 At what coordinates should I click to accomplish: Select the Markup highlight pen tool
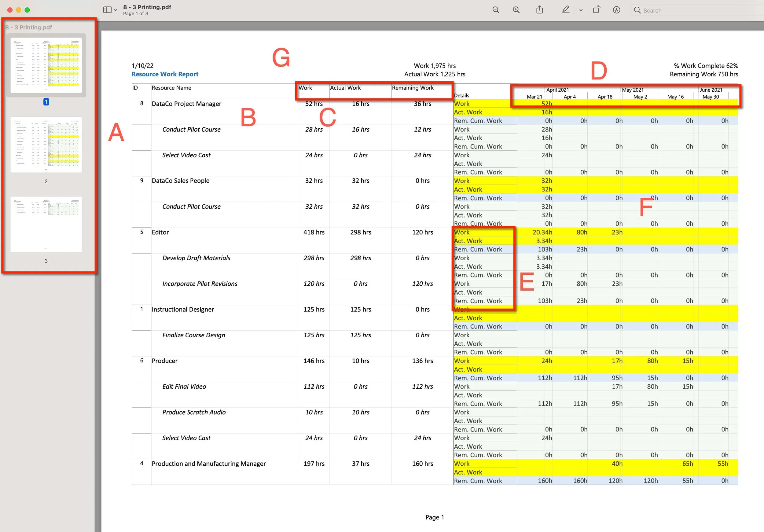[566, 10]
